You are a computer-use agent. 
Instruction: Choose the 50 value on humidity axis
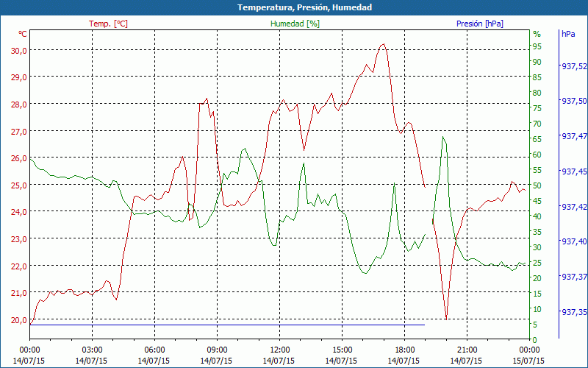tap(537, 185)
